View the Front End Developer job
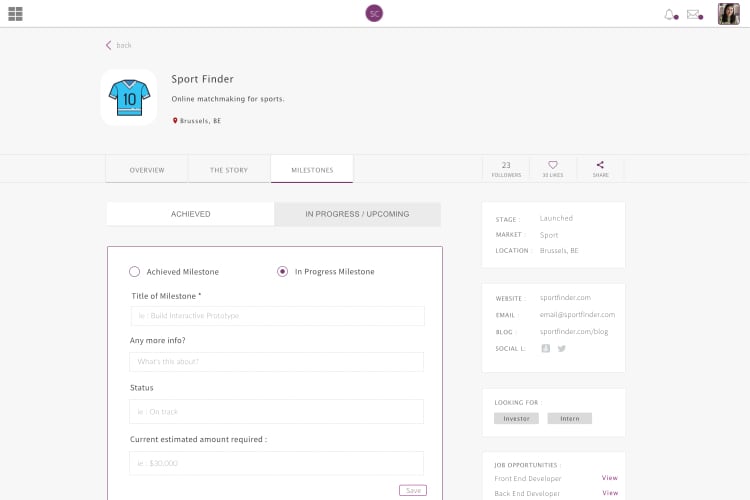 pos(609,478)
